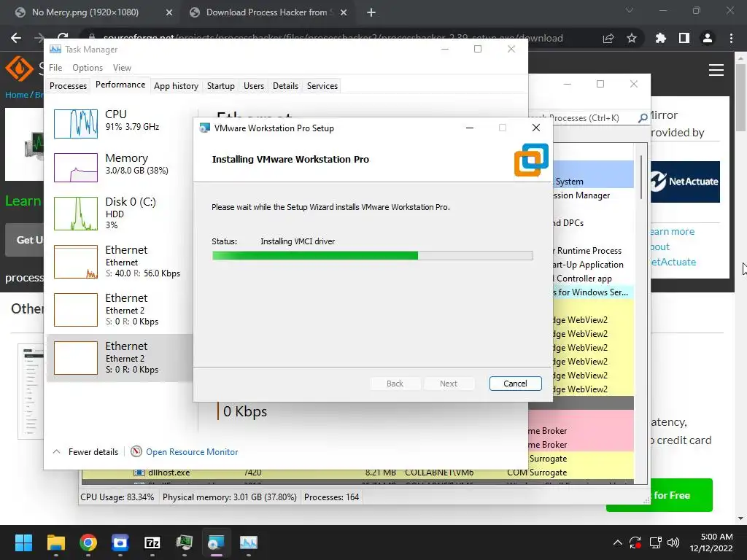
Task: Switch to App history tab
Action: (176, 86)
